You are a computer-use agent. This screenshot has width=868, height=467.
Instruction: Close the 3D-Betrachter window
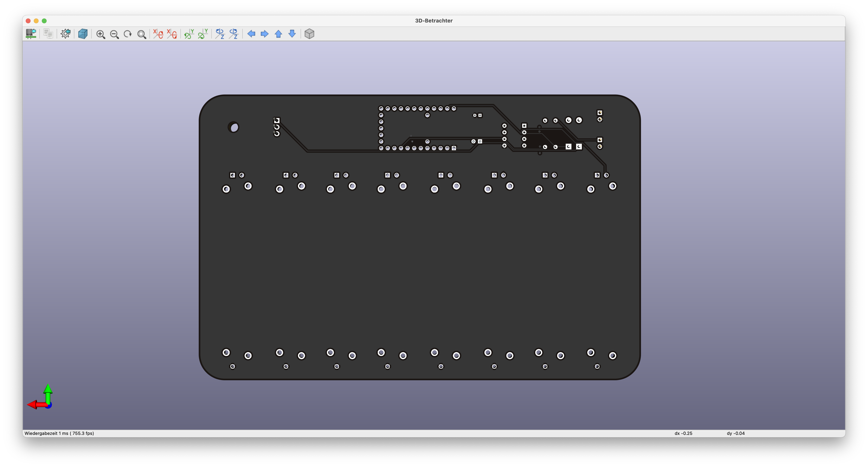pos(28,21)
